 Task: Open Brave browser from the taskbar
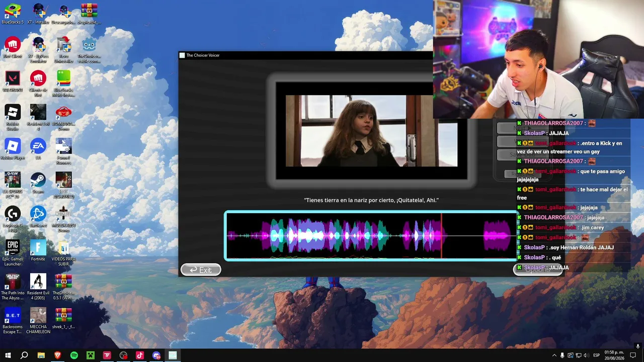pos(57,355)
